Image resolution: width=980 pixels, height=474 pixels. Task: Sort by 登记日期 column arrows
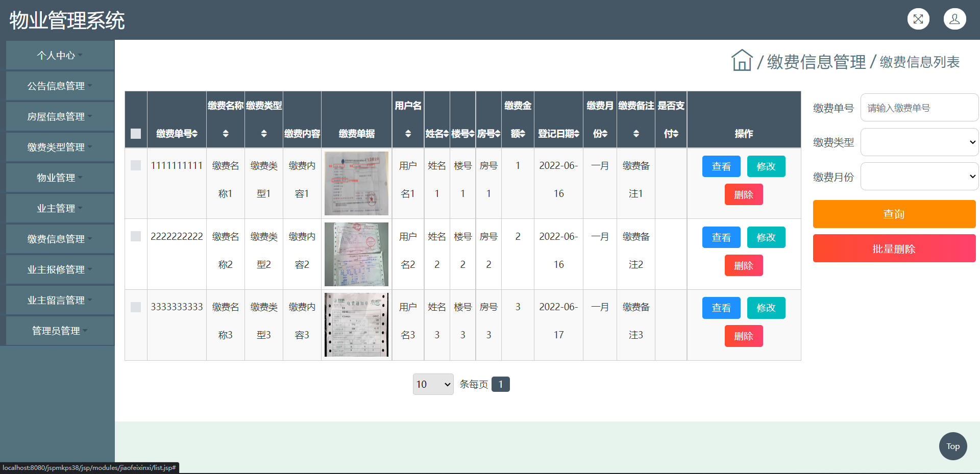(x=576, y=134)
